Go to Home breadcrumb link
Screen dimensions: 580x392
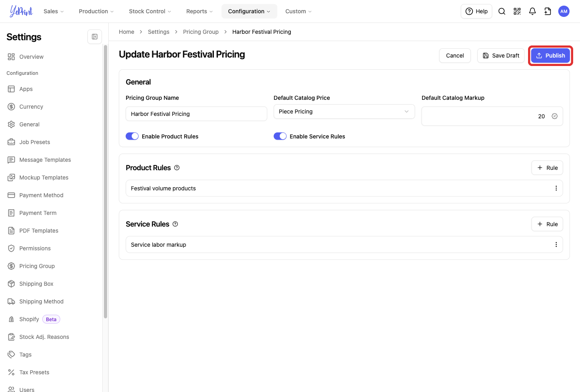[126, 32]
